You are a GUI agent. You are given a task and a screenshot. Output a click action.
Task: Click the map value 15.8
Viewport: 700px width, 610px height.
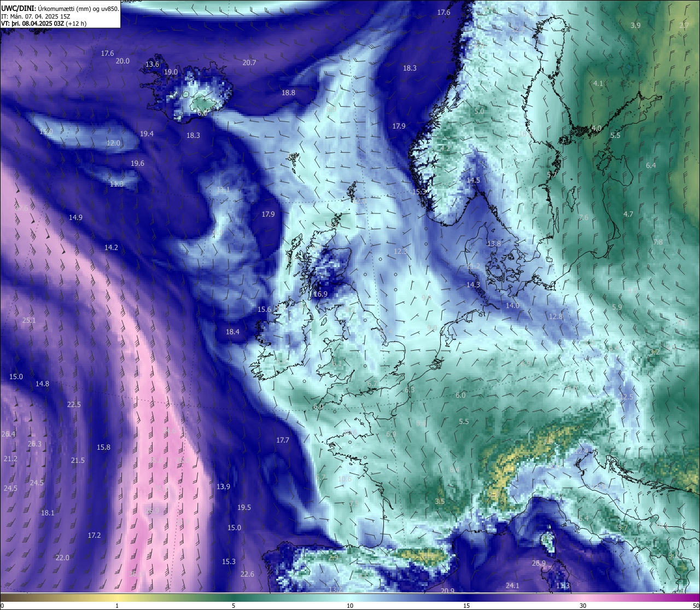tap(103, 448)
